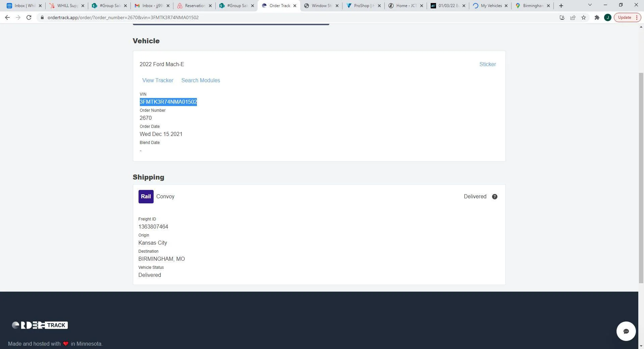
Task: Open the Chrome three-dot menu
Action: click(x=637, y=17)
